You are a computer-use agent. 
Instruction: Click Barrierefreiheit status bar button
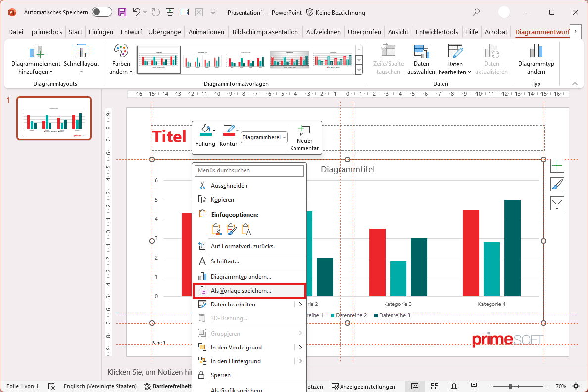(x=168, y=386)
